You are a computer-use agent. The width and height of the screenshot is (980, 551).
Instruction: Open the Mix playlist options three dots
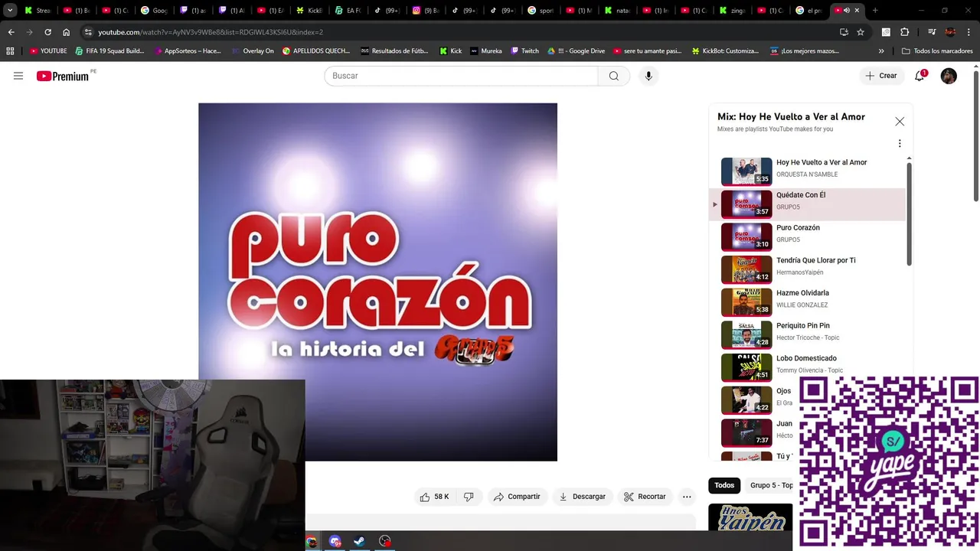[x=900, y=143]
